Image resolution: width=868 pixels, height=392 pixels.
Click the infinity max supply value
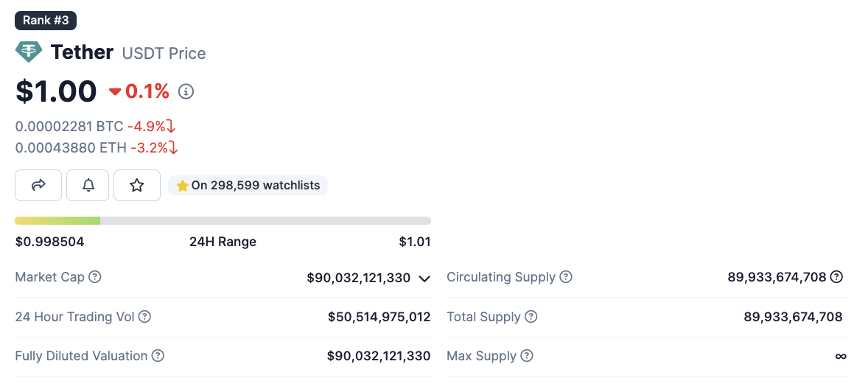[x=841, y=356]
